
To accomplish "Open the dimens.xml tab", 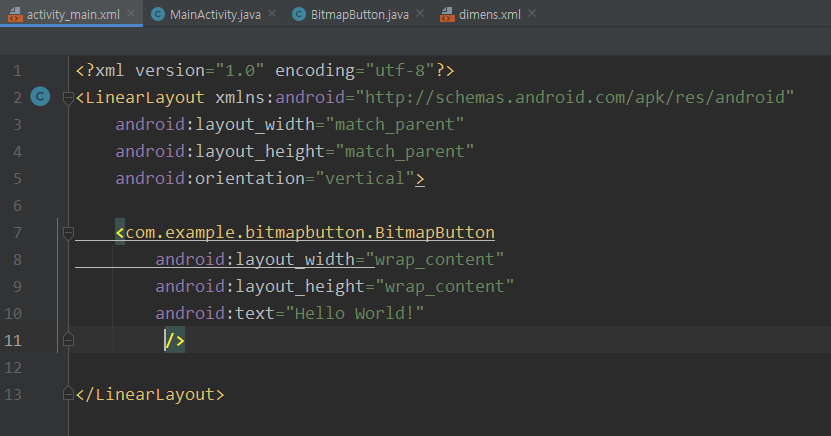I will tap(489, 14).
